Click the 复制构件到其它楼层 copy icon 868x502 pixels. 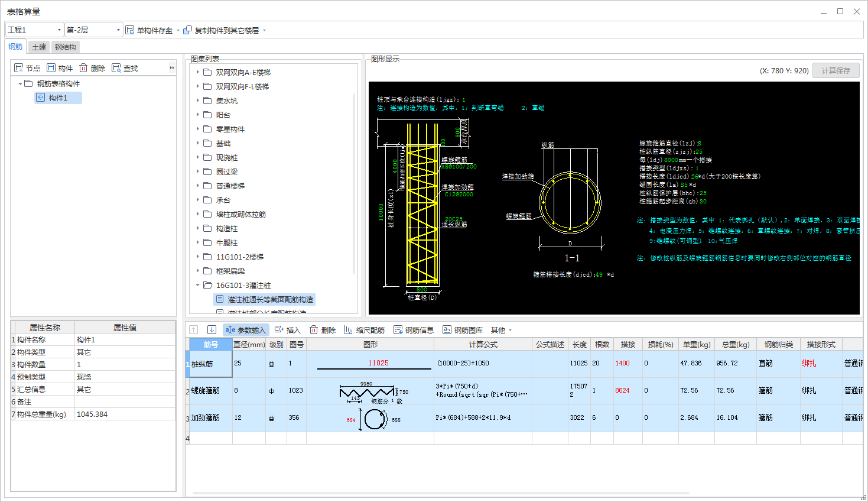click(x=188, y=30)
